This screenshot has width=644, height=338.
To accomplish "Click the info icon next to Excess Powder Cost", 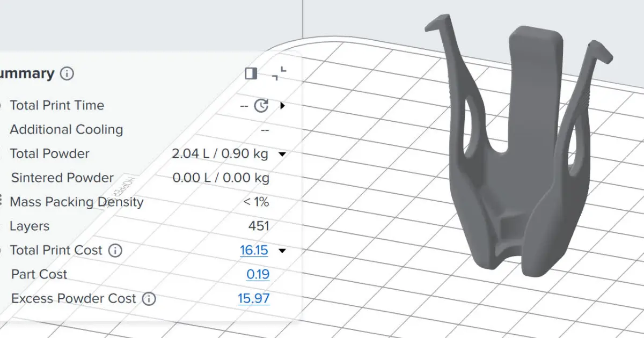I will tap(149, 299).
